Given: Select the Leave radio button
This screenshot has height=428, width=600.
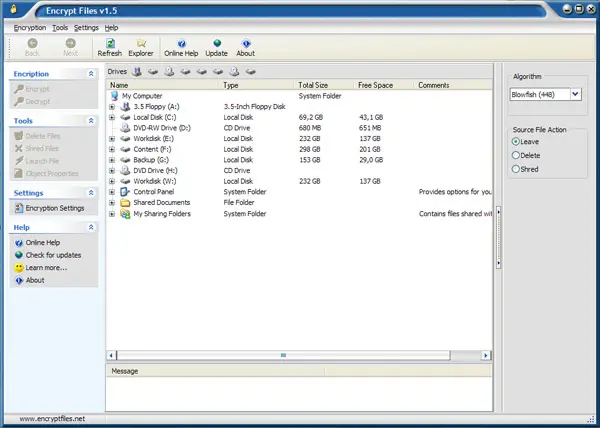Looking at the screenshot, I should (x=516, y=142).
